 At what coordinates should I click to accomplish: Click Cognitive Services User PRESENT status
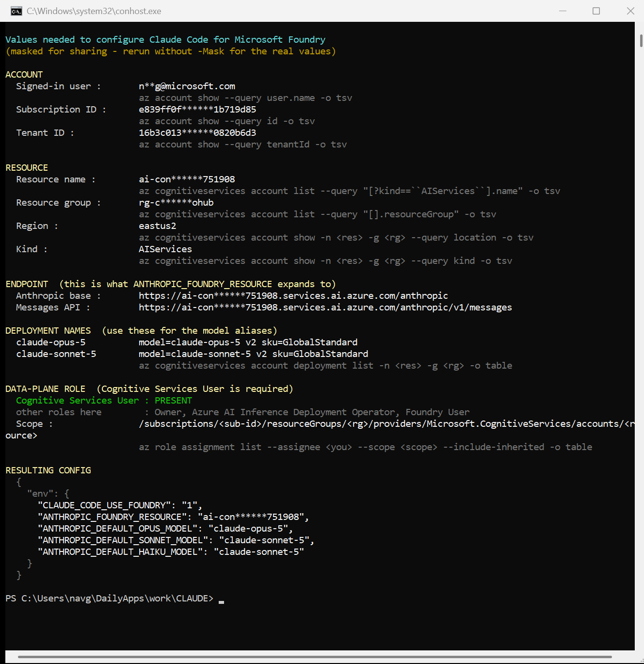(104, 401)
